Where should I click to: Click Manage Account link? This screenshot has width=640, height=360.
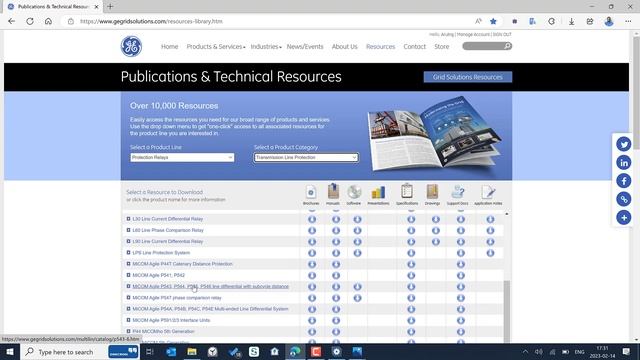[x=473, y=35]
